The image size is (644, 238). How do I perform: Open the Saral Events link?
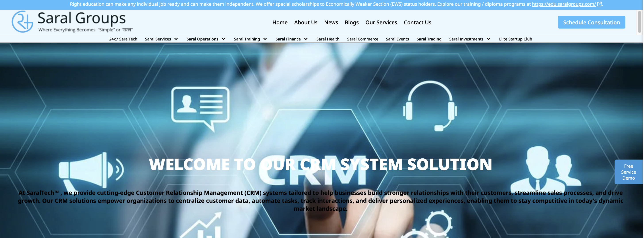coord(397,39)
